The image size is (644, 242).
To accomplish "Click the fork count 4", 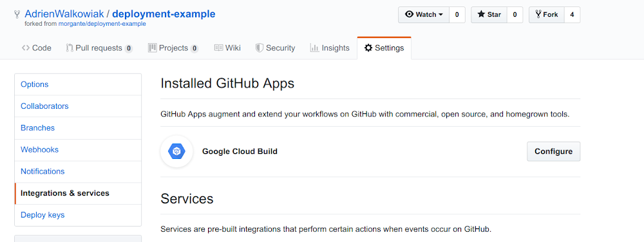I will (x=572, y=15).
